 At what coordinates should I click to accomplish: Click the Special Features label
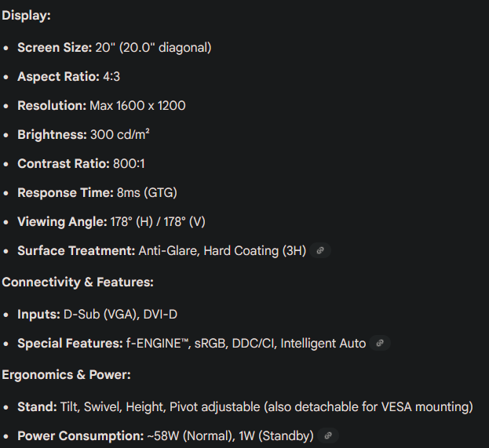click(x=70, y=343)
